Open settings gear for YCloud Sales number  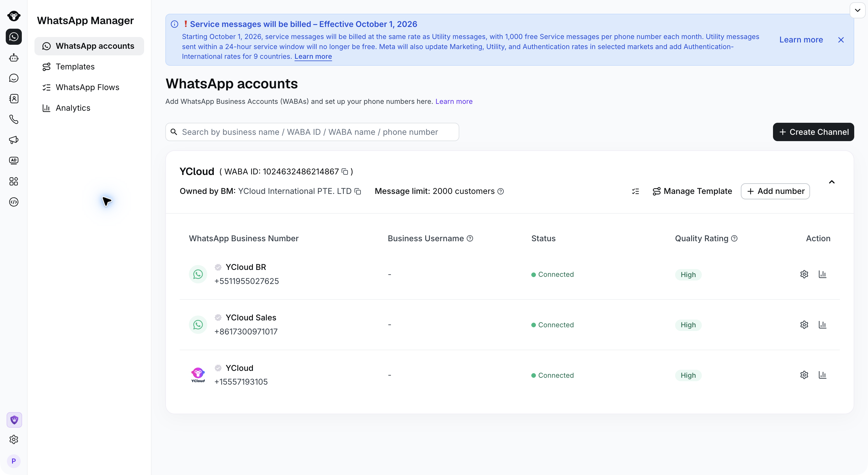click(x=804, y=325)
